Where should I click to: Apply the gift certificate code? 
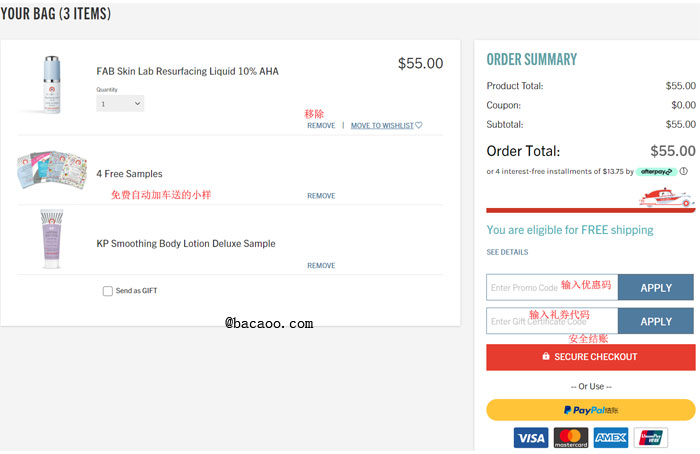[656, 321]
